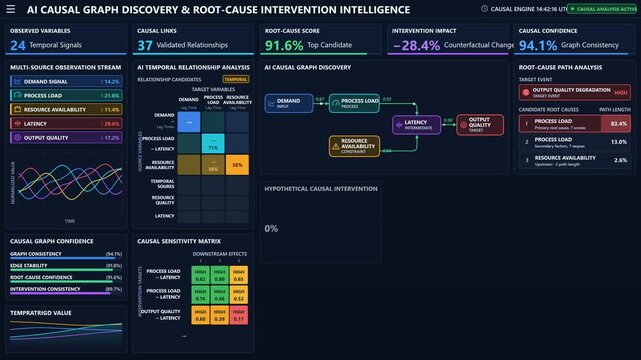This screenshot has width=641, height=360.
Task: Click the cyan 71% relationship cell
Action: tap(213, 143)
